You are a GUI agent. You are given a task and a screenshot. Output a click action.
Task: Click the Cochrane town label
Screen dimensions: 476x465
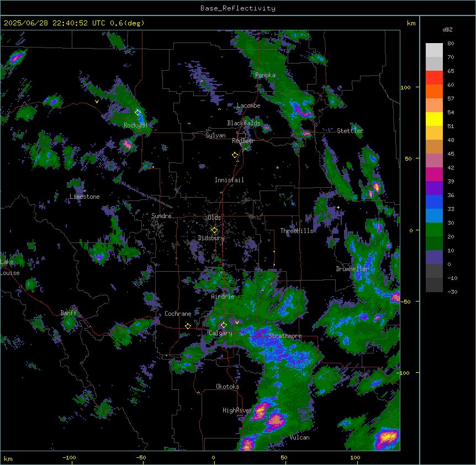(x=178, y=314)
